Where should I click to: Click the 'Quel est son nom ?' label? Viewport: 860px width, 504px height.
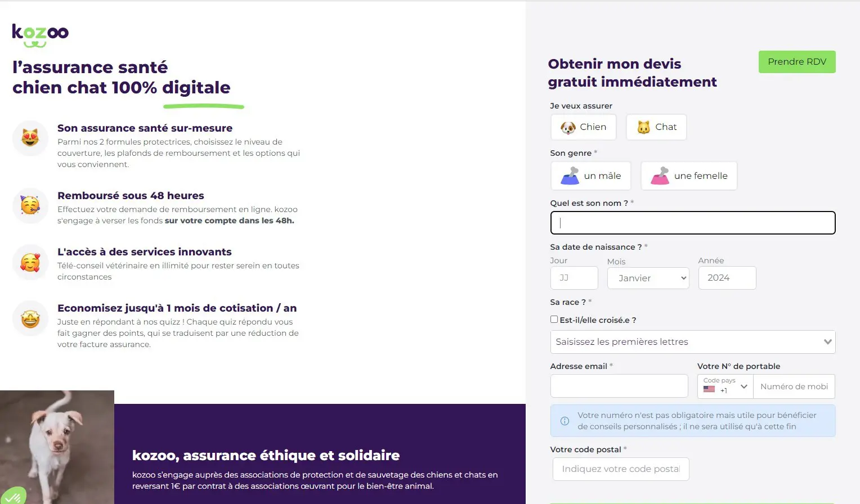pyautogui.click(x=589, y=203)
